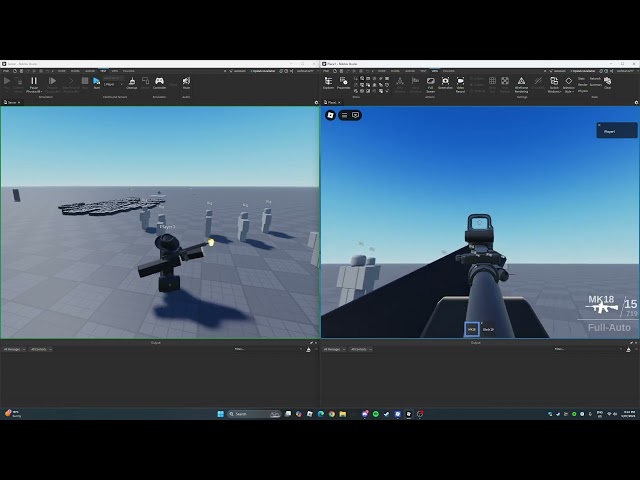The image size is (640, 480).
Task: Open viewport settings gear in Server window
Action: click(x=316, y=102)
